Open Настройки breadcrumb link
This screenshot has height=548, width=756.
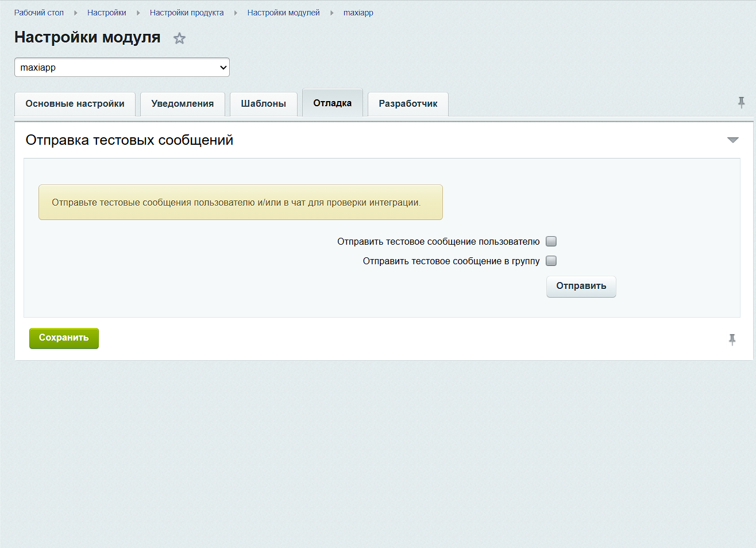(x=107, y=13)
